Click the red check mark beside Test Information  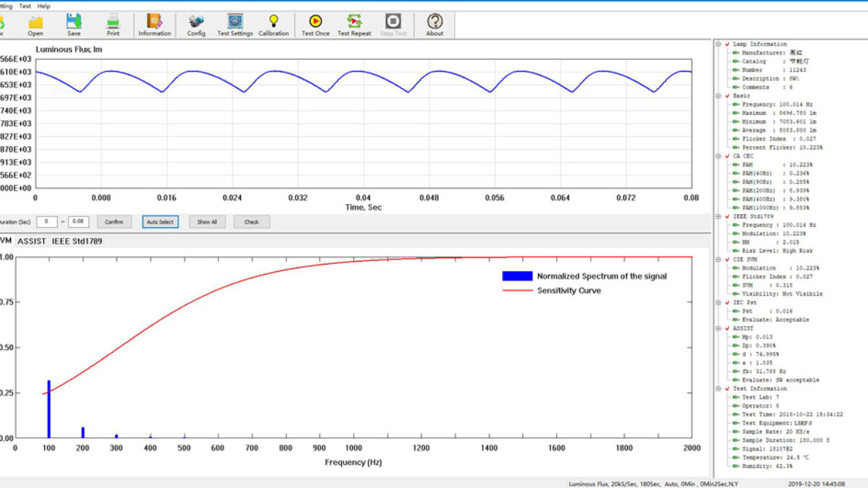coord(727,389)
